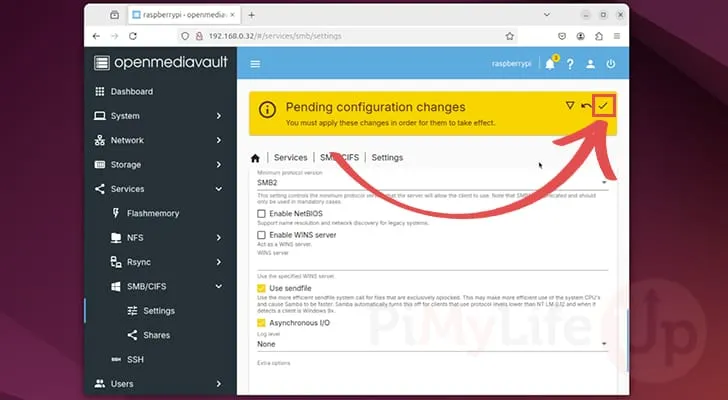Click the Storage drive icon

coord(99,164)
